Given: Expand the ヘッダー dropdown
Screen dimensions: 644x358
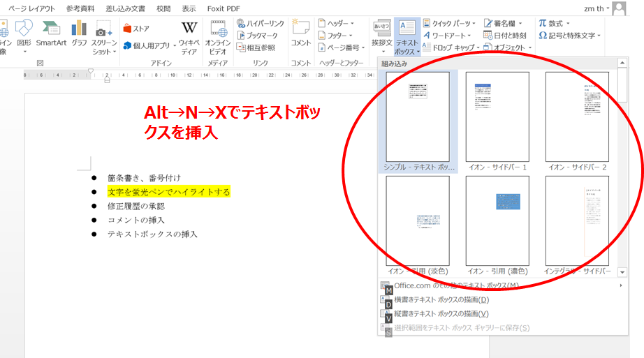Looking at the screenshot, I should coord(336,24).
